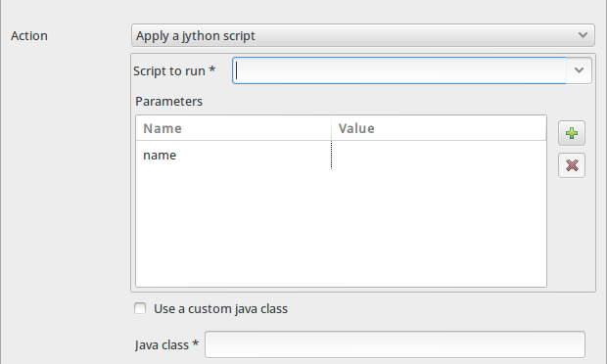Viewport: 607px width, 364px height.
Task: Click the "Use a custom java class" label text
Action: coord(220,308)
